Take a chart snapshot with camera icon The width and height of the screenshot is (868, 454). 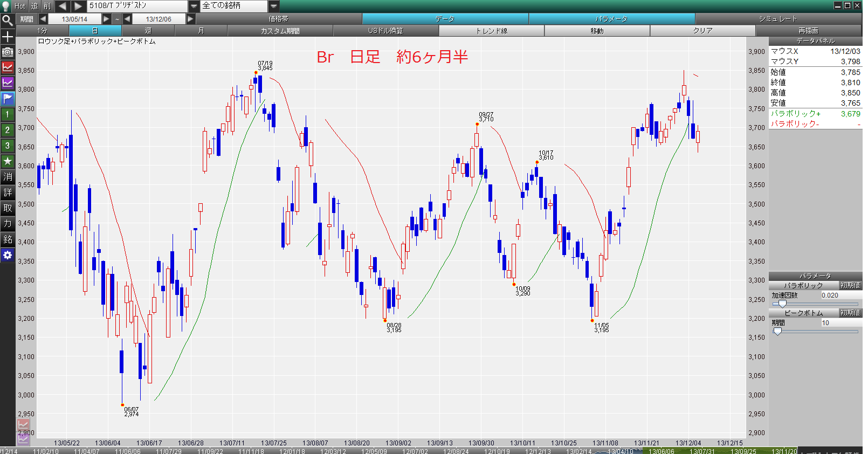[8, 52]
